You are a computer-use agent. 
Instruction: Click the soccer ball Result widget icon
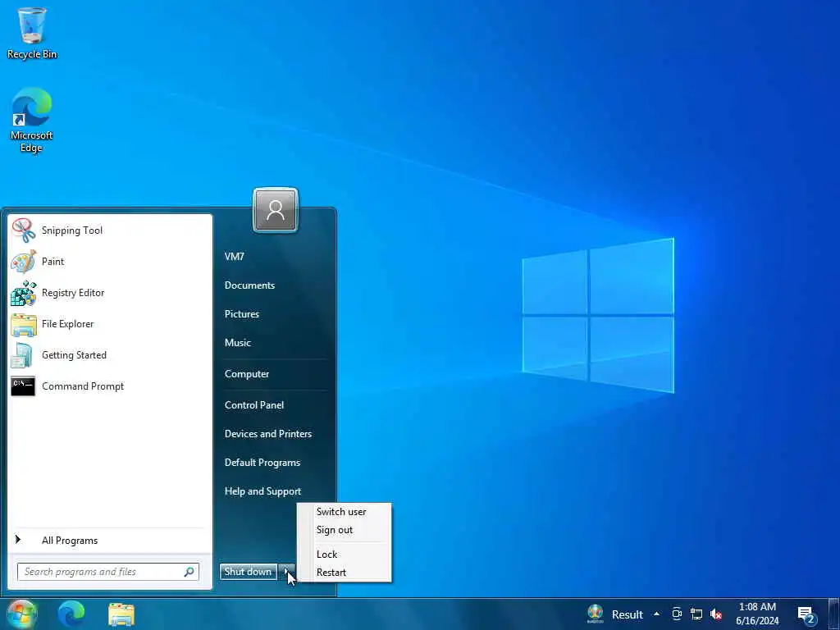[x=596, y=614]
